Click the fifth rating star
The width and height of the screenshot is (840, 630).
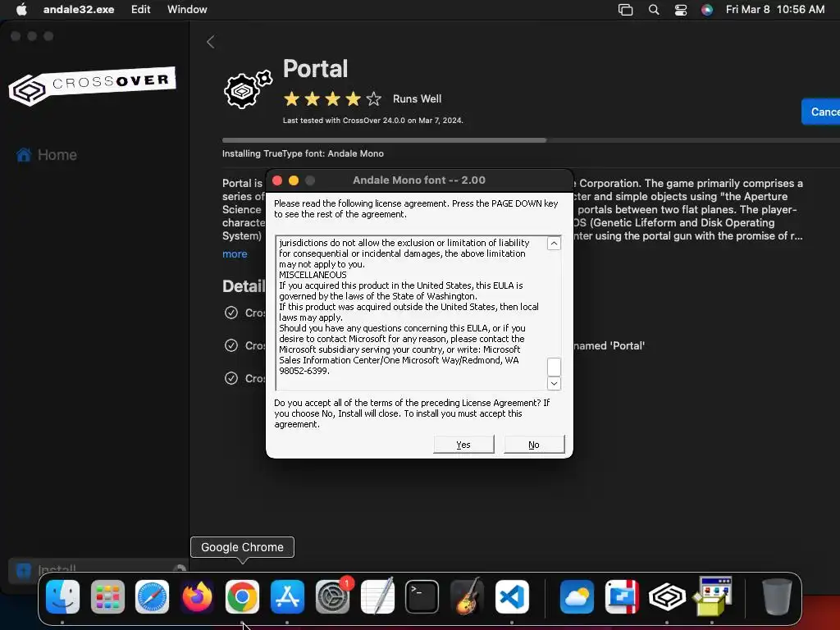point(373,99)
